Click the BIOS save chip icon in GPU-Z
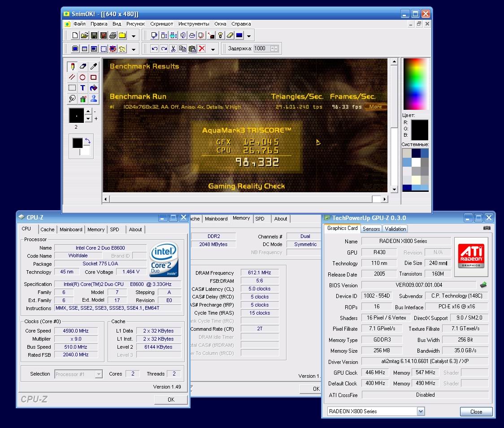 483,285
